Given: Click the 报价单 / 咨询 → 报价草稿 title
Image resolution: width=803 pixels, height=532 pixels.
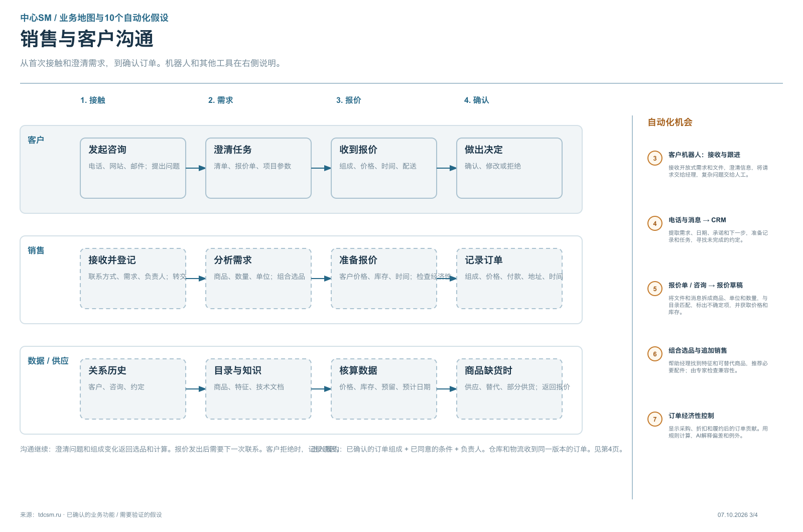Looking at the screenshot, I should tap(706, 285).
